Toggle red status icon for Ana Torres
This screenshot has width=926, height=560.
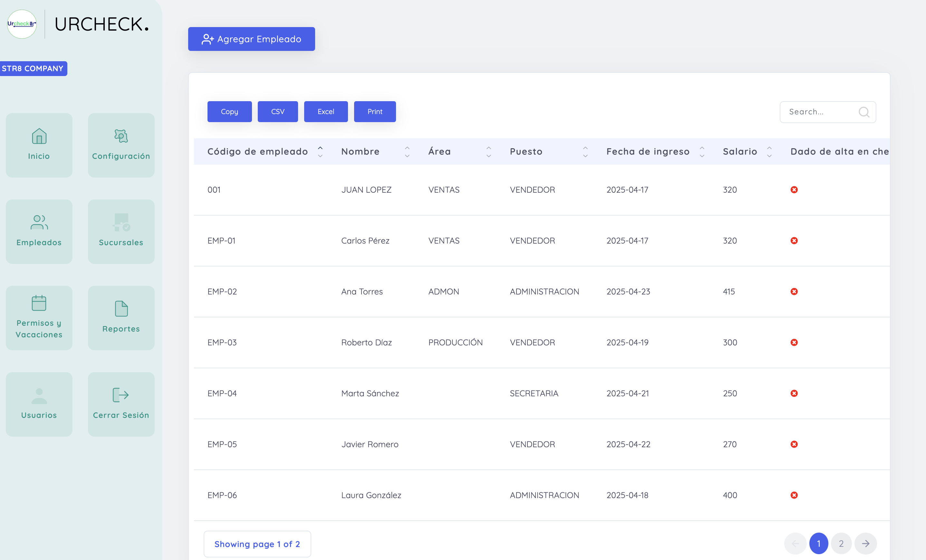(x=794, y=292)
